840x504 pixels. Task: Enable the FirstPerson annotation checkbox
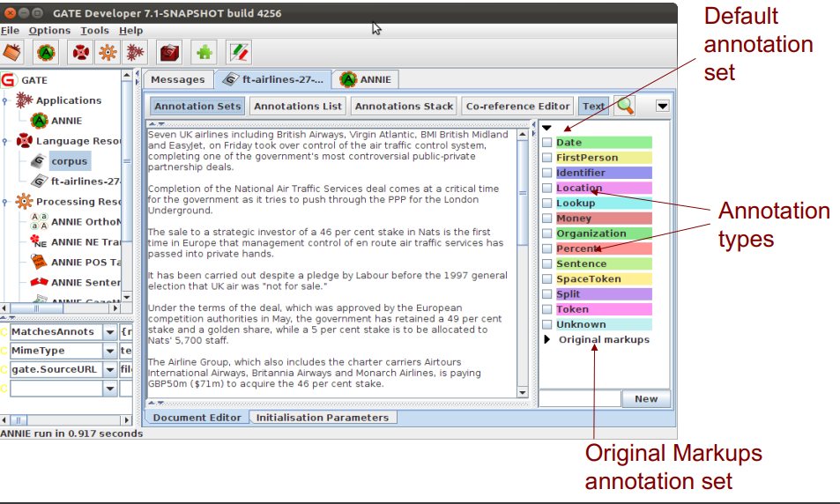pos(547,158)
